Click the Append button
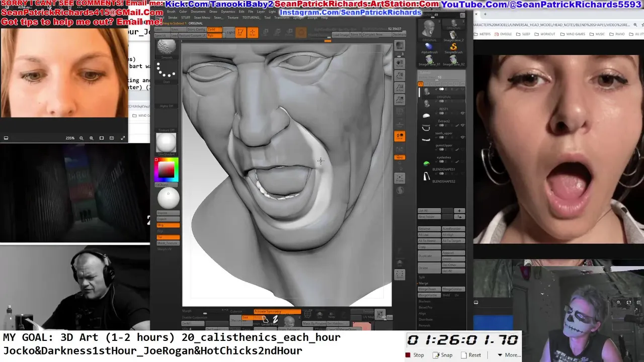 [453, 253]
